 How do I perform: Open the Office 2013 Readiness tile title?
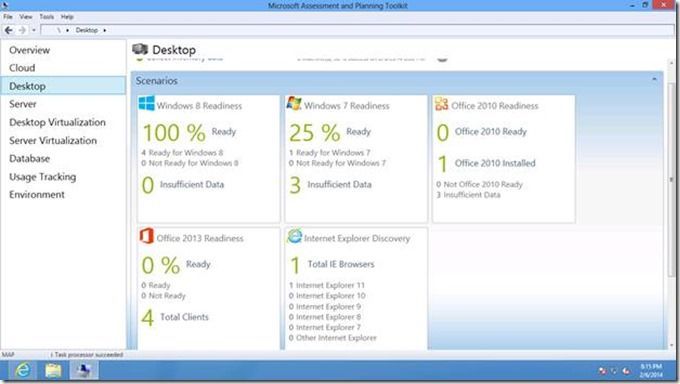pyautogui.click(x=200, y=238)
